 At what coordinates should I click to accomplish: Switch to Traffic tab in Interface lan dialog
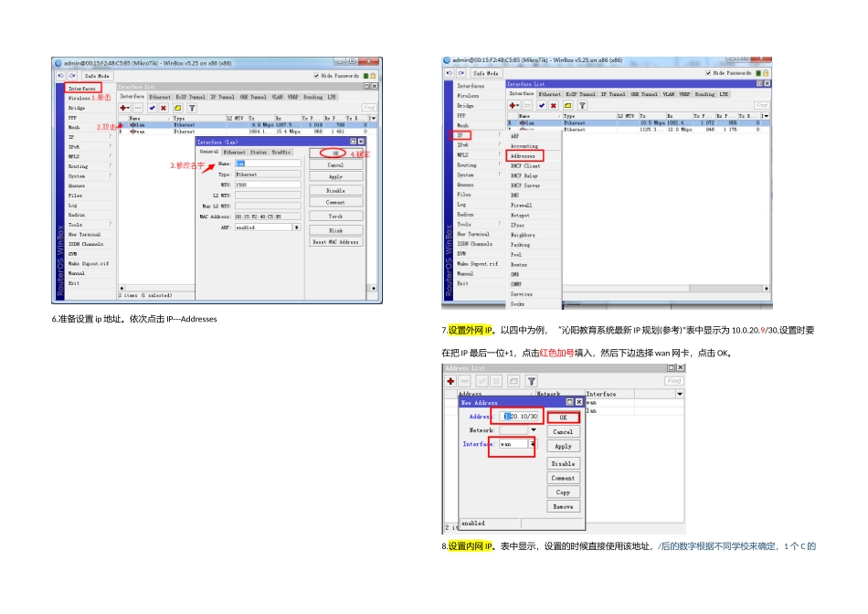click(281, 153)
